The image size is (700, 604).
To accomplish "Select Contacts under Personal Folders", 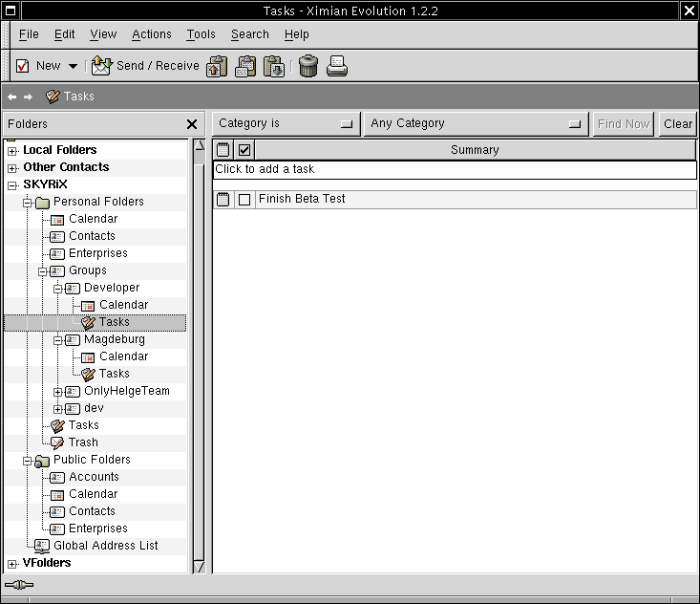I will click(92, 236).
